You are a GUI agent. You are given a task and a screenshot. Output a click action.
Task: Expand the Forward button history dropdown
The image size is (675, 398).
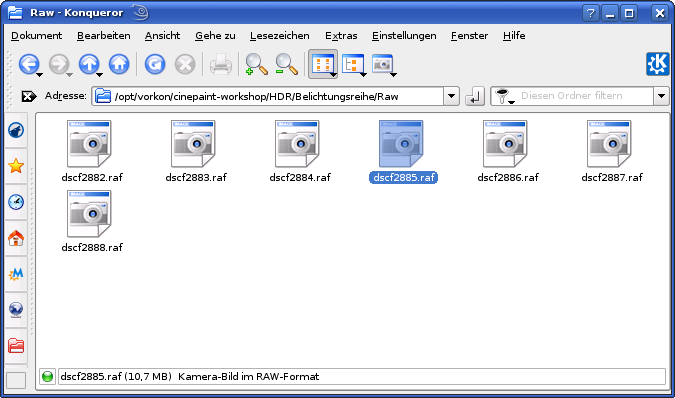[69, 75]
